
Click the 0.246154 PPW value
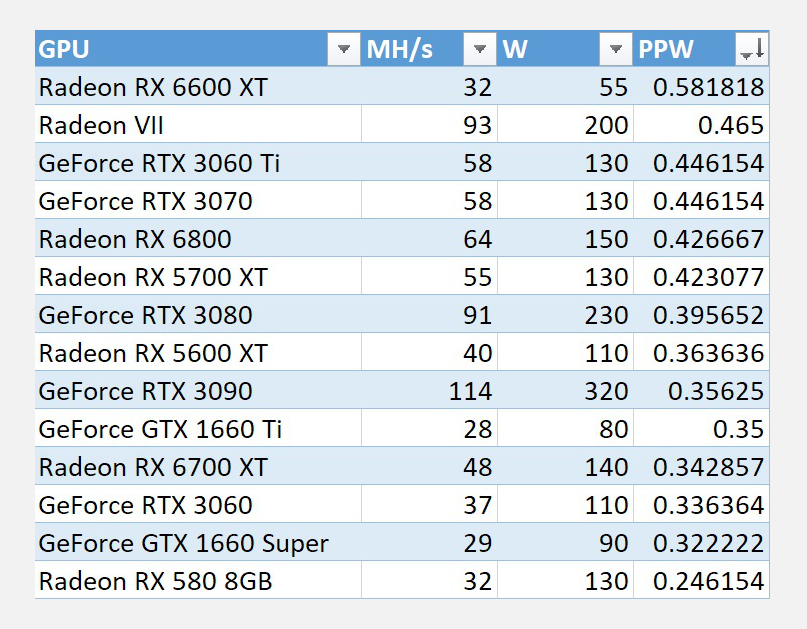[x=708, y=581]
